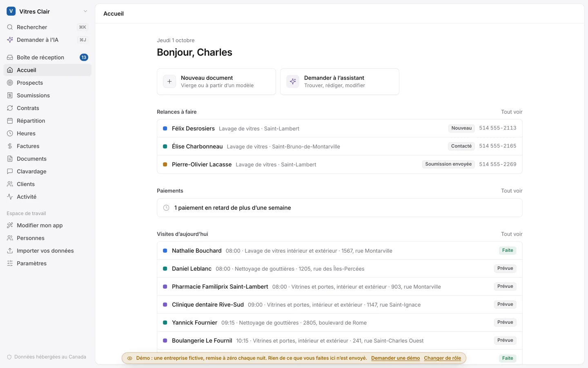Click the Factures dollar icon

[x=10, y=146]
